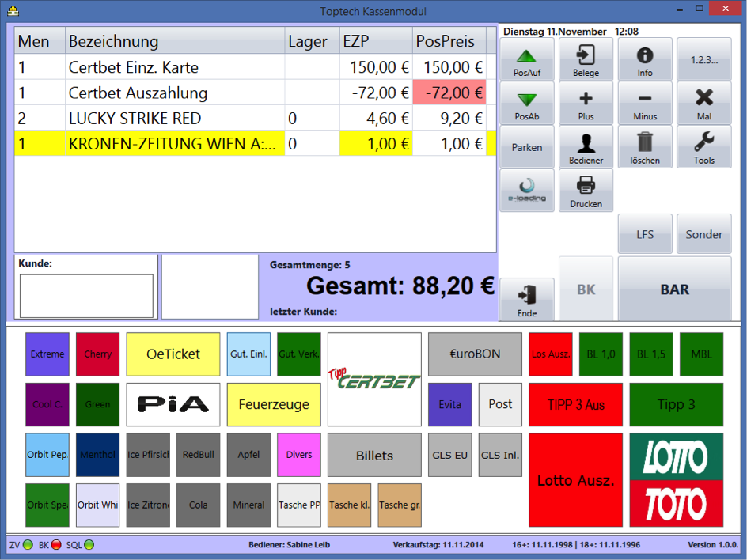747x560 pixels.
Task: Click the Green product tile
Action: tap(97, 404)
